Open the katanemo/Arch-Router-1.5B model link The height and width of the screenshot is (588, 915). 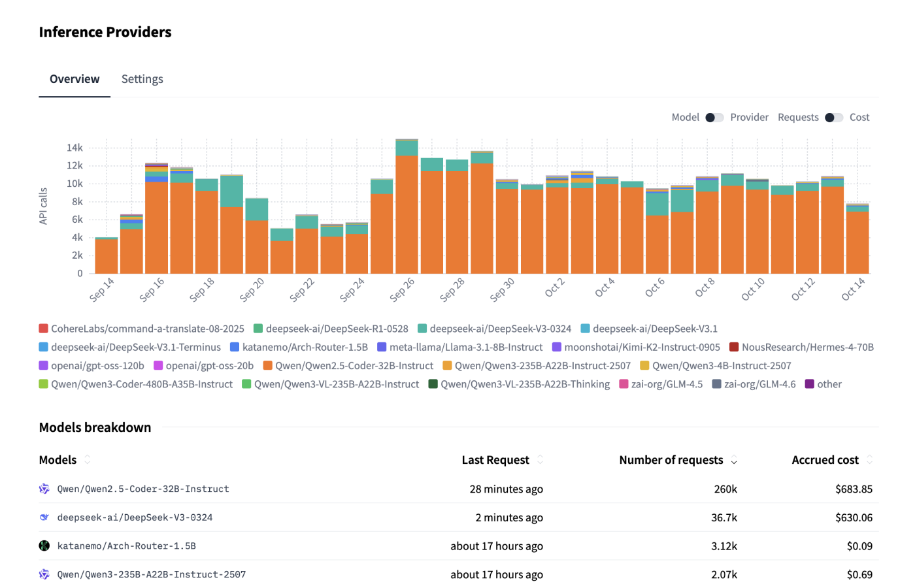126,546
